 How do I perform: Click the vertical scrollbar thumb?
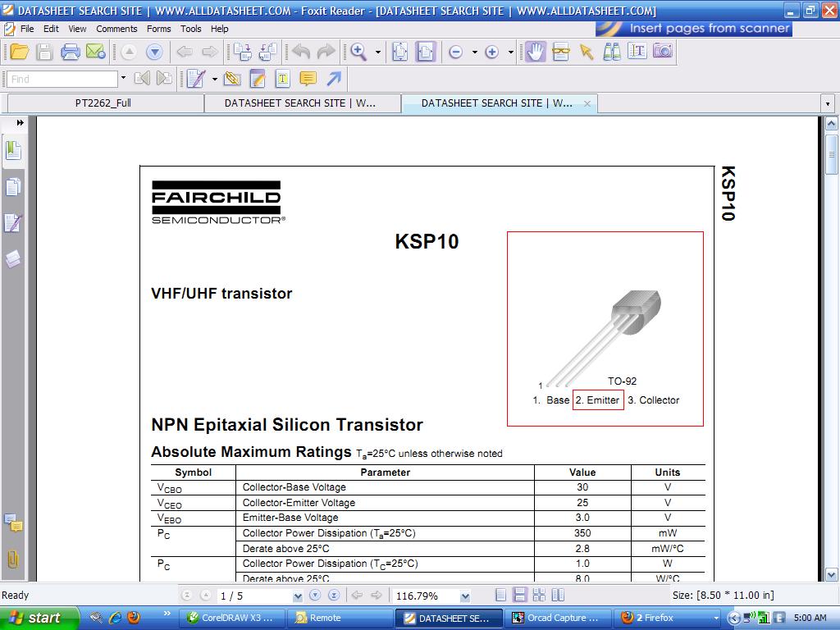pos(832,153)
